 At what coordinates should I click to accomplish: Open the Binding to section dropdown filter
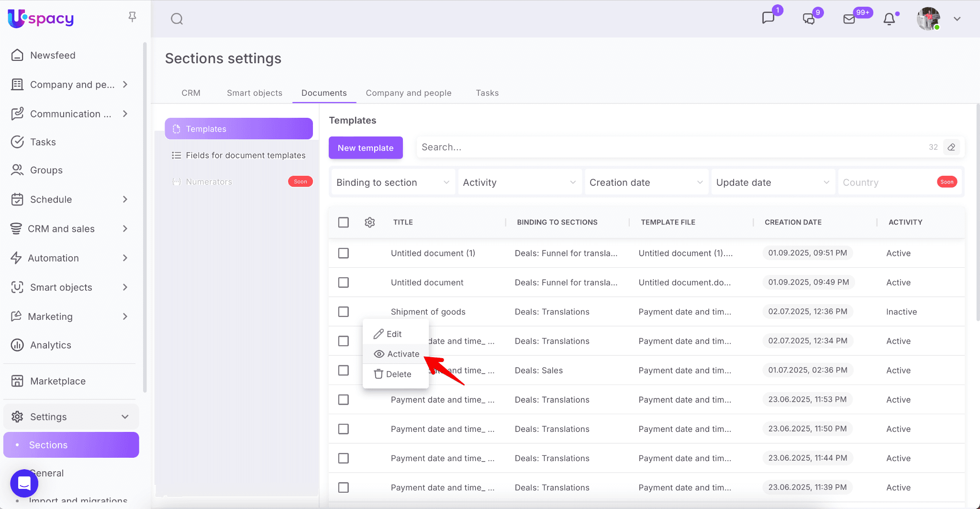click(392, 182)
